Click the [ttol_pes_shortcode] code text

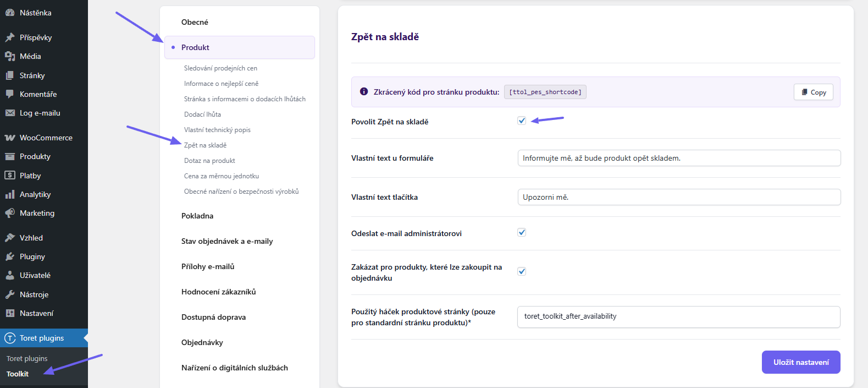point(545,92)
